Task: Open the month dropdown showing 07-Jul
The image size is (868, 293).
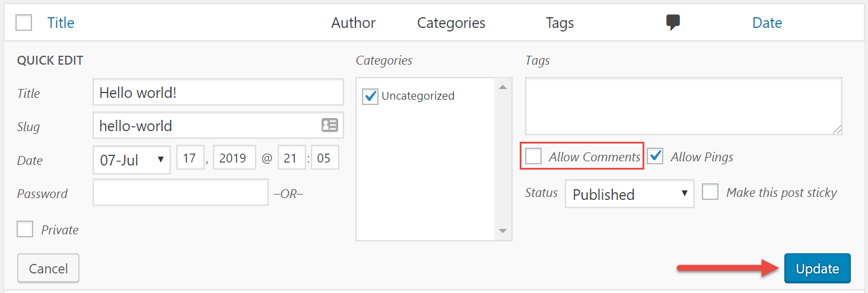Action: pyautogui.click(x=132, y=160)
